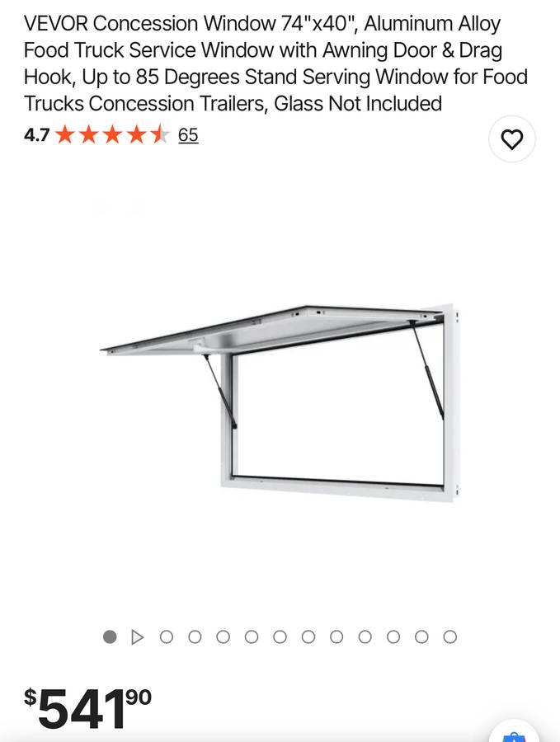Click the star rating row

coord(113,135)
